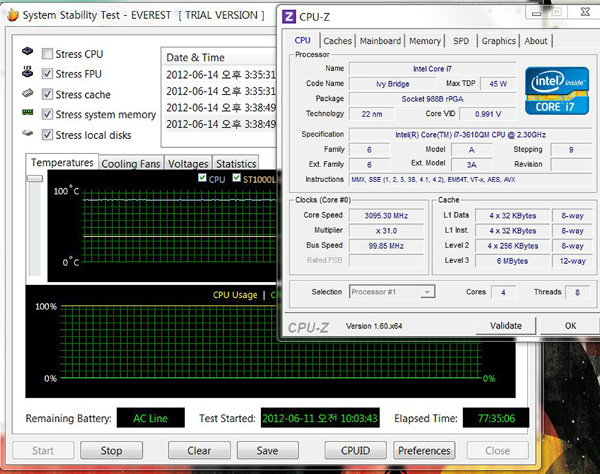Click the Date & Time column header
Screen dimensions: 600x474
[219, 57]
